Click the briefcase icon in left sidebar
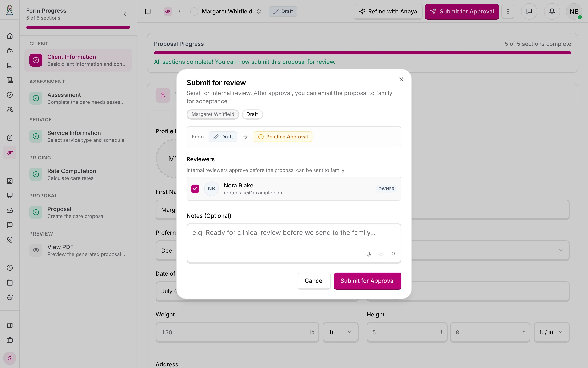This screenshot has width=588, height=368. point(10,340)
